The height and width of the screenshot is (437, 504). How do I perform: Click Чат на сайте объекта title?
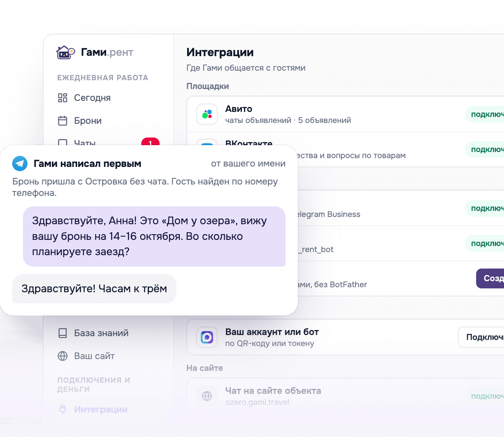click(x=273, y=391)
